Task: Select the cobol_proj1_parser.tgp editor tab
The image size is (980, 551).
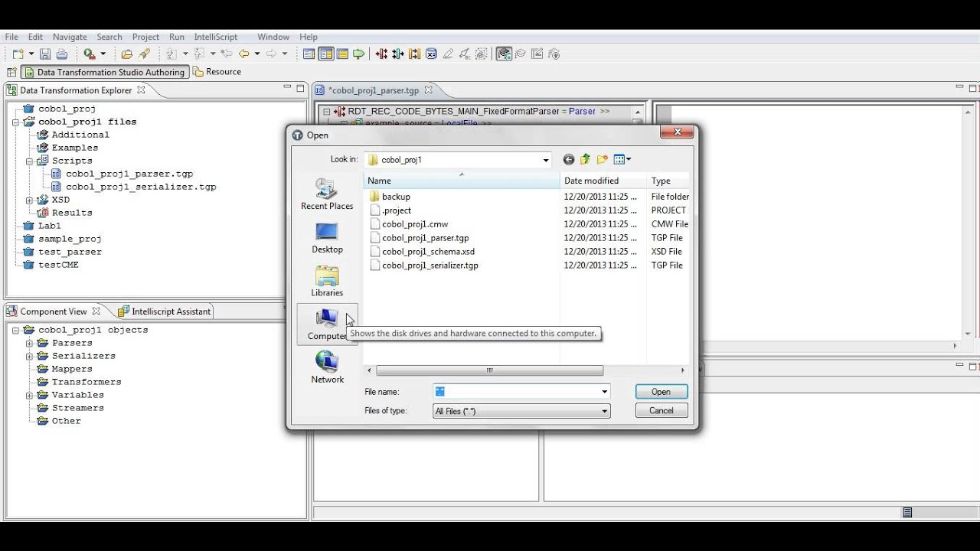Action: [x=374, y=90]
